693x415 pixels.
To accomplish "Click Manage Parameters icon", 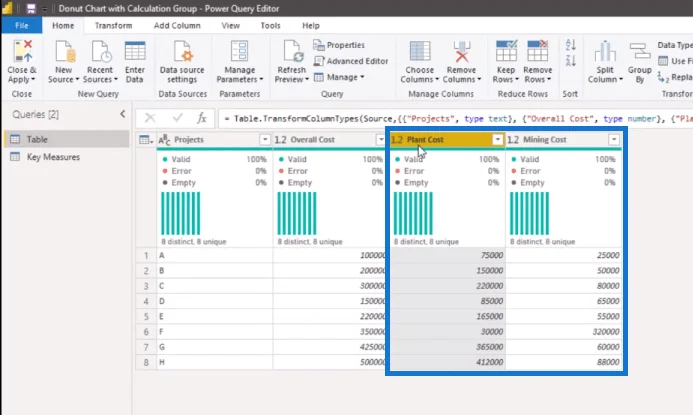I will tap(239, 51).
